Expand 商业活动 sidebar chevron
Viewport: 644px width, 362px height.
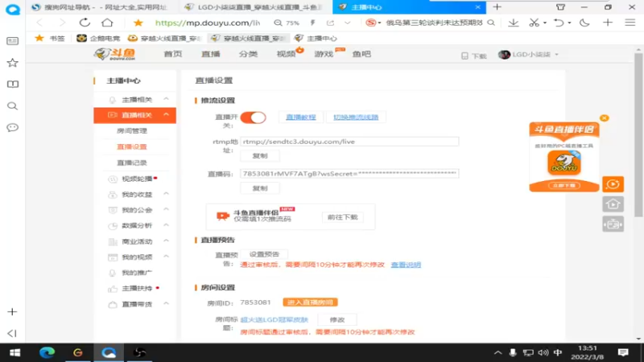tap(167, 241)
